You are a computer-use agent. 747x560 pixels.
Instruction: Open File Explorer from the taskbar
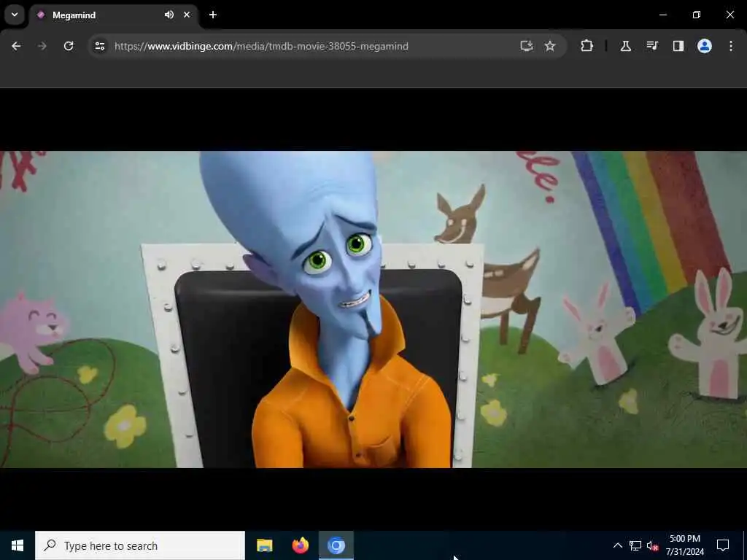tap(264, 545)
